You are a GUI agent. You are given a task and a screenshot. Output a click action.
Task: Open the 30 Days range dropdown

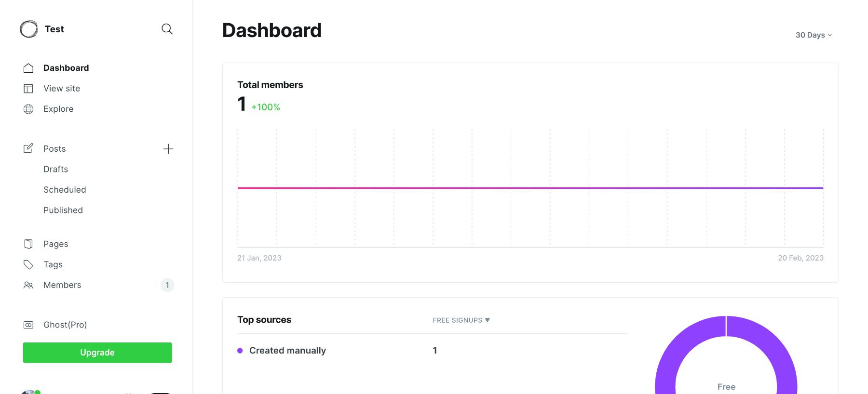pos(814,35)
